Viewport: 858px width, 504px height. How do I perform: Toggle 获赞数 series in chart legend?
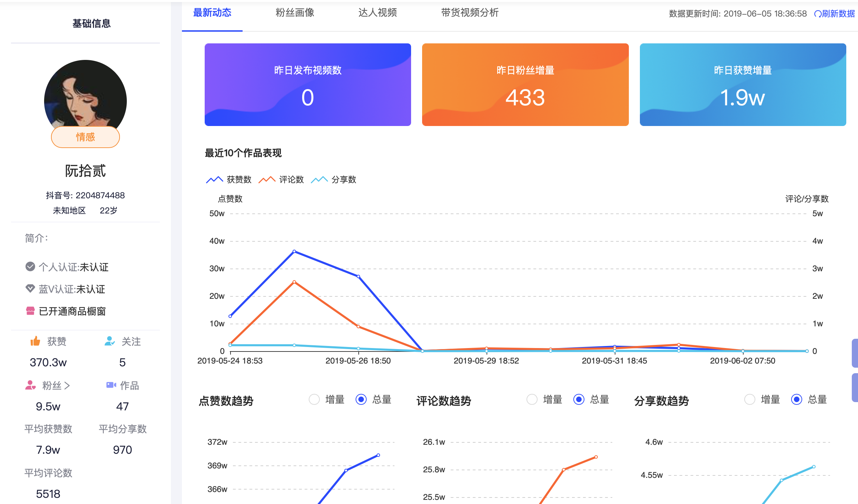(229, 179)
